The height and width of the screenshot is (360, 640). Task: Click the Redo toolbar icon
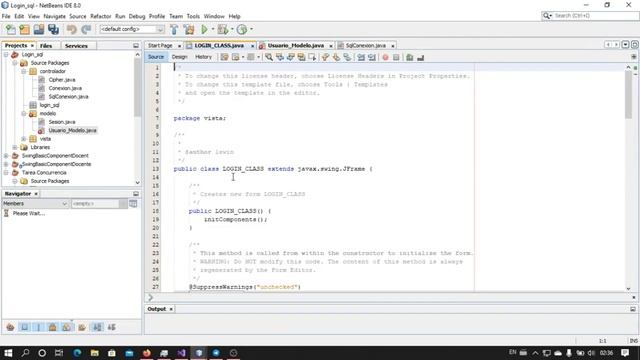click(86, 29)
